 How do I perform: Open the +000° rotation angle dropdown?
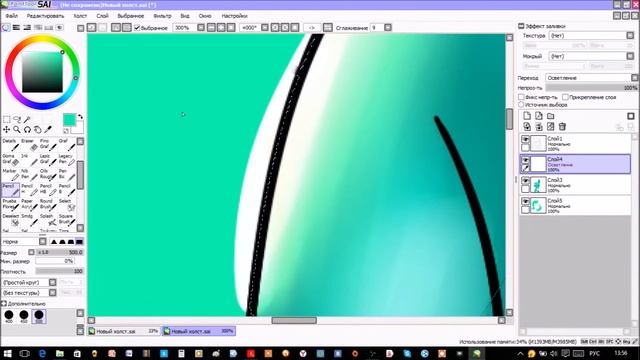point(254,28)
